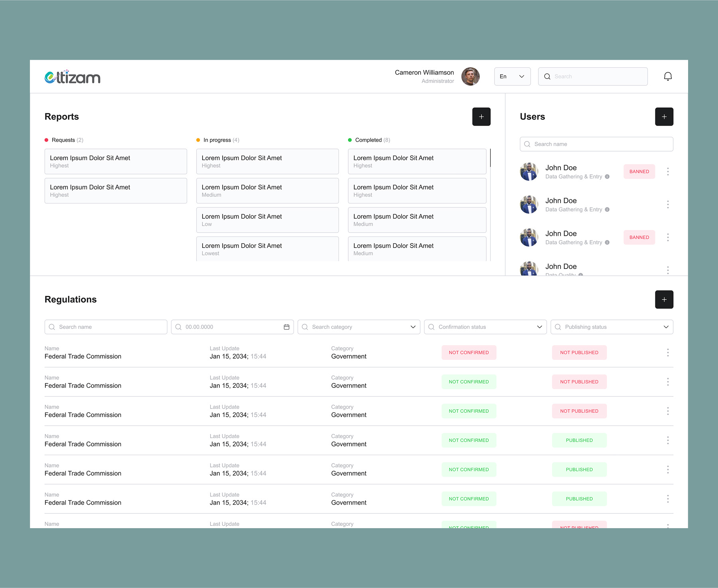Expand the Search category dropdown
This screenshot has width=718, height=588.
(x=412, y=327)
